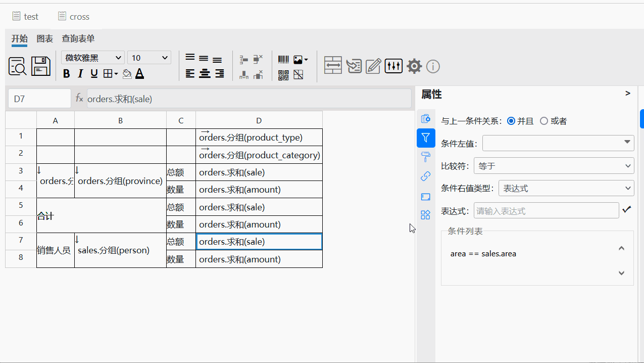The height and width of the screenshot is (363, 644).
Task: Open the filter conditions sidebar icon
Action: [x=426, y=138]
